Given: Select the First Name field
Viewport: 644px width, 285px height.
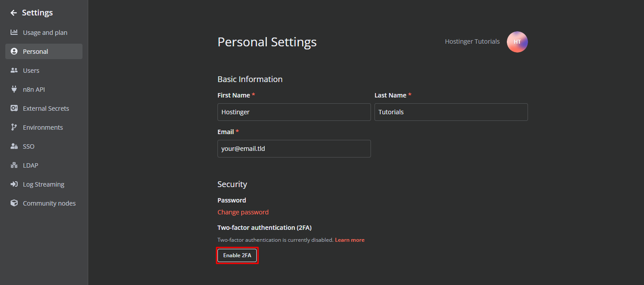Looking at the screenshot, I should click(x=294, y=112).
